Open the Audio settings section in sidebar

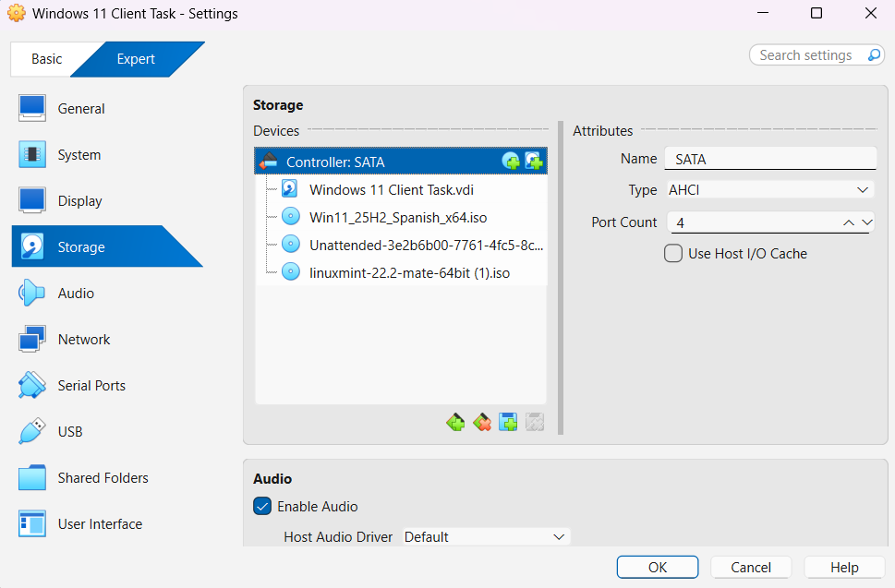click(76, 294)
